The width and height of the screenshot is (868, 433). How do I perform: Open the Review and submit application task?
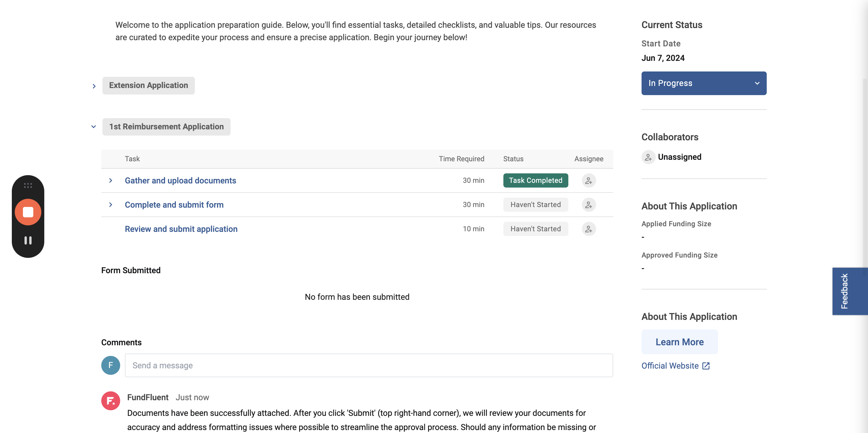181,229
